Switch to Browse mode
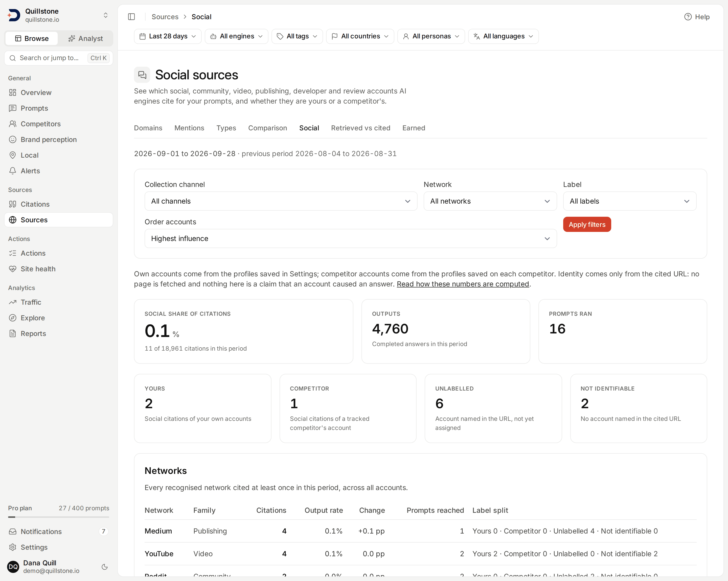 [x=32, y=38]
